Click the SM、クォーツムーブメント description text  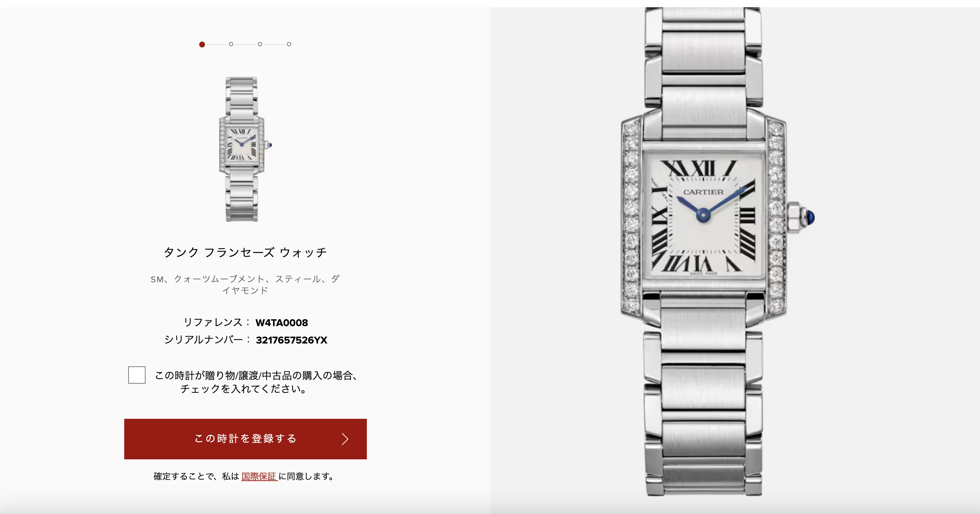coord(246,285)
